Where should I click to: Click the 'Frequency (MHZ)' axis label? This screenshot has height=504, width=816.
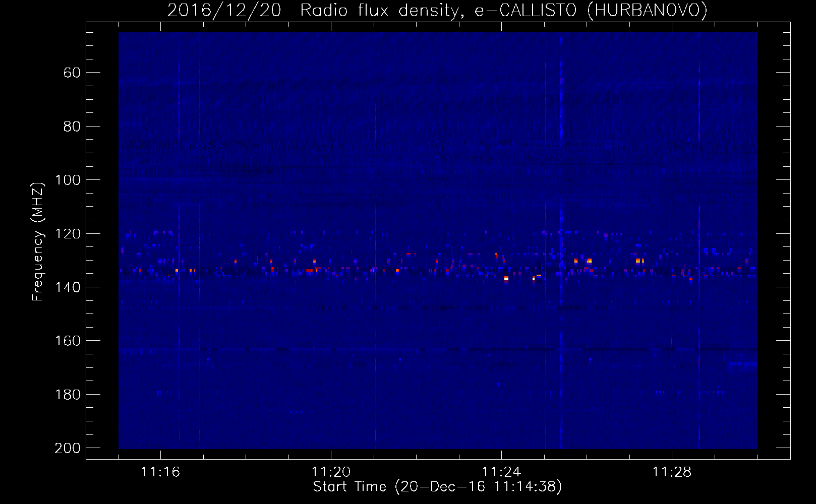pyautogui.click(x=38, y=241)
